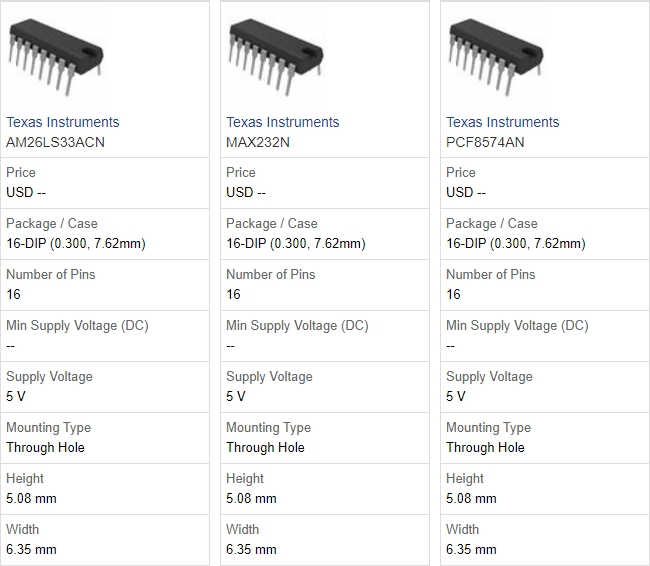Click the PCF8574AN part number
Viewport: 650px width, 566px height.
[485, 142]
